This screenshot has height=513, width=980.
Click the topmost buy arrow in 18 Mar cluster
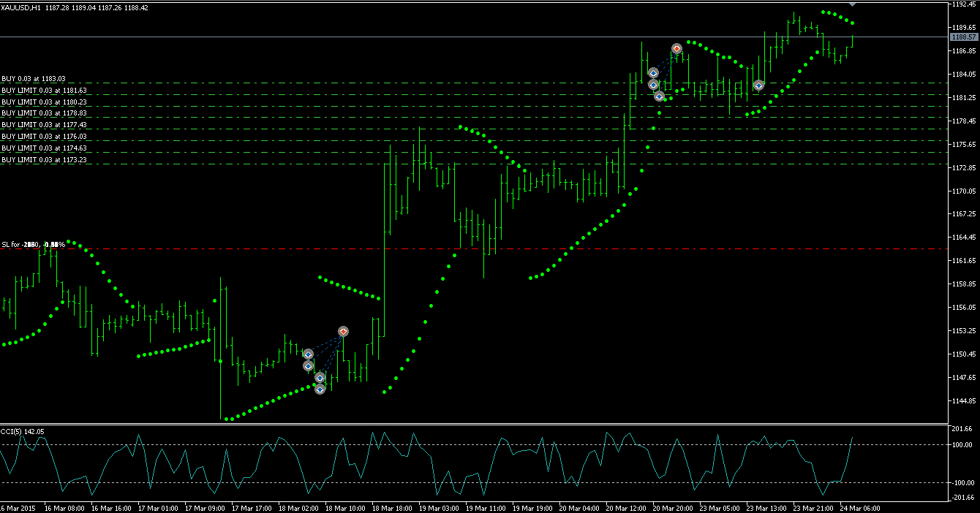(x=308, y=354)
